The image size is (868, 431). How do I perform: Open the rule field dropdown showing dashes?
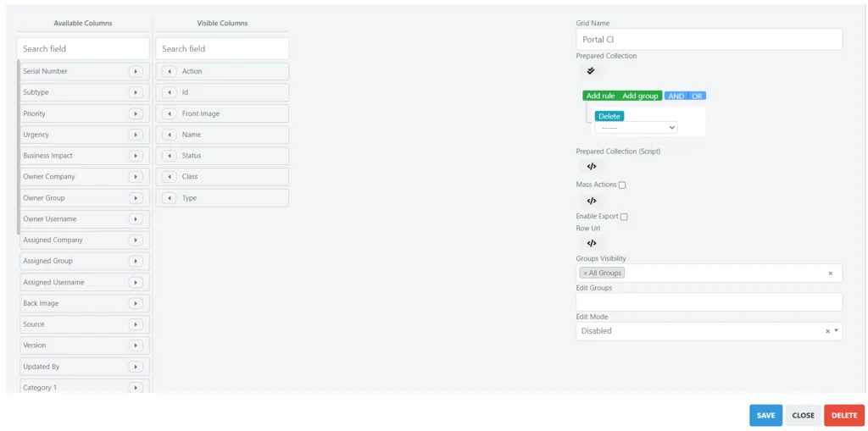636,128
